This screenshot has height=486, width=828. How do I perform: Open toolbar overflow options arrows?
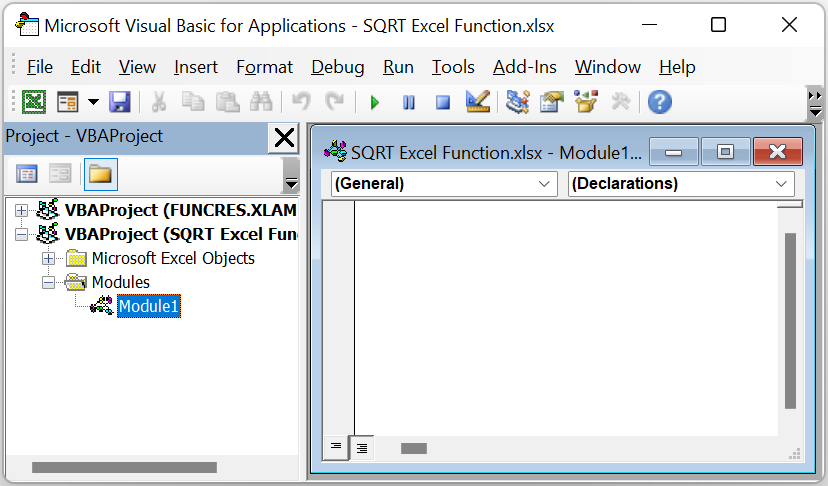pos(815,104)
